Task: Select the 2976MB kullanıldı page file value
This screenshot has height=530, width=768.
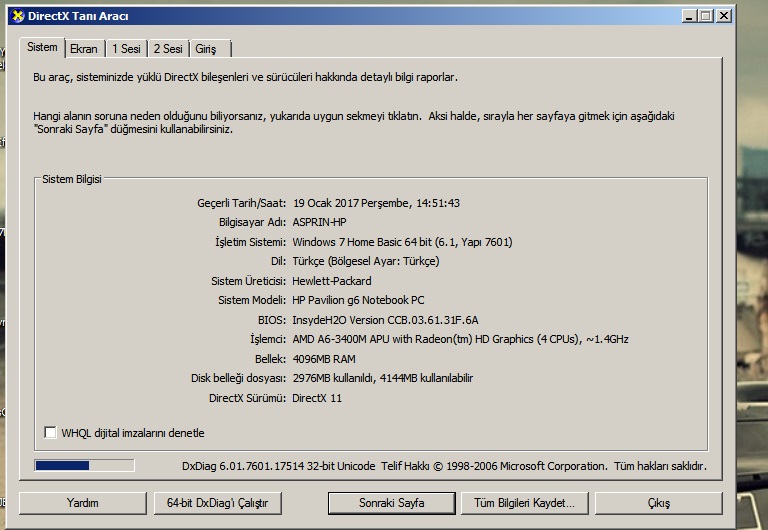Action: point(383,378)
